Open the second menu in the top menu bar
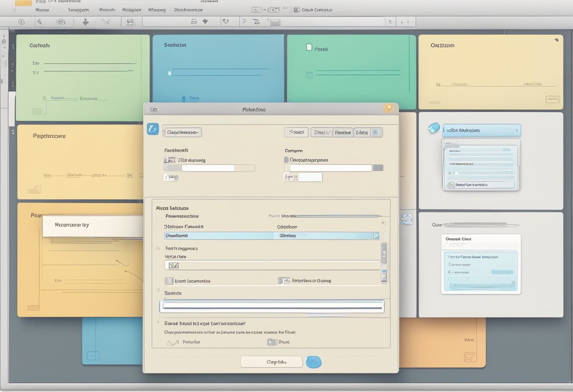573x392 pixels. 78,9
